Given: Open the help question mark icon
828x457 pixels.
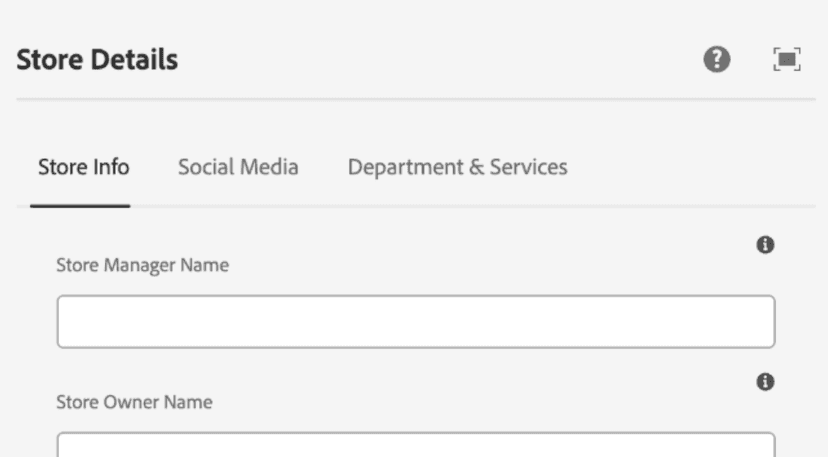Looking at the screenshot, I should coord(716,60).
